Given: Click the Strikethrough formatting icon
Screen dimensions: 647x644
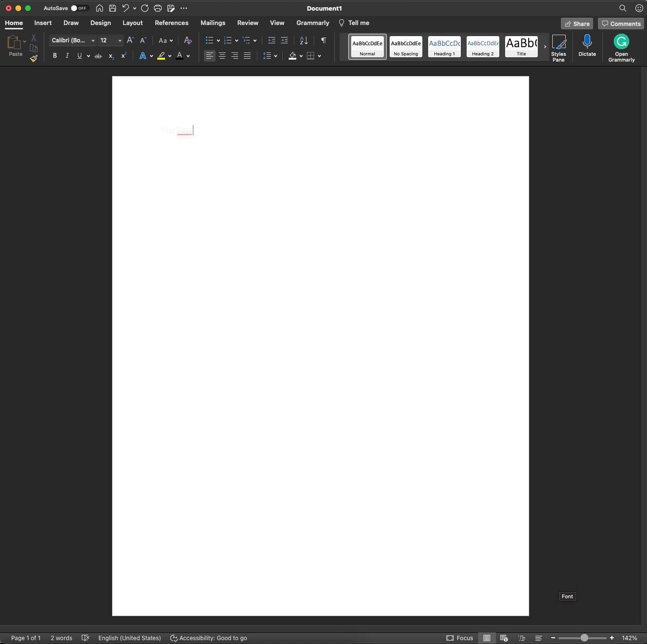Looking at the screenshot, I should (98, 56).
